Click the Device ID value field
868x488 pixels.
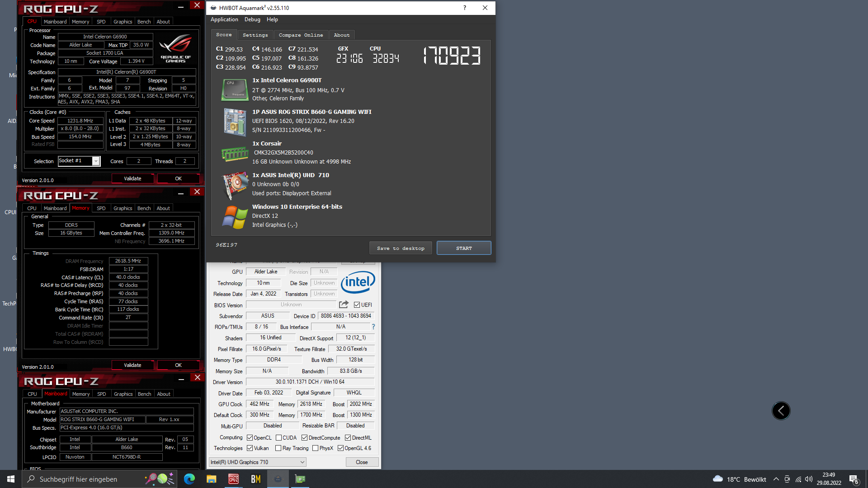click(x=346, y=316)
